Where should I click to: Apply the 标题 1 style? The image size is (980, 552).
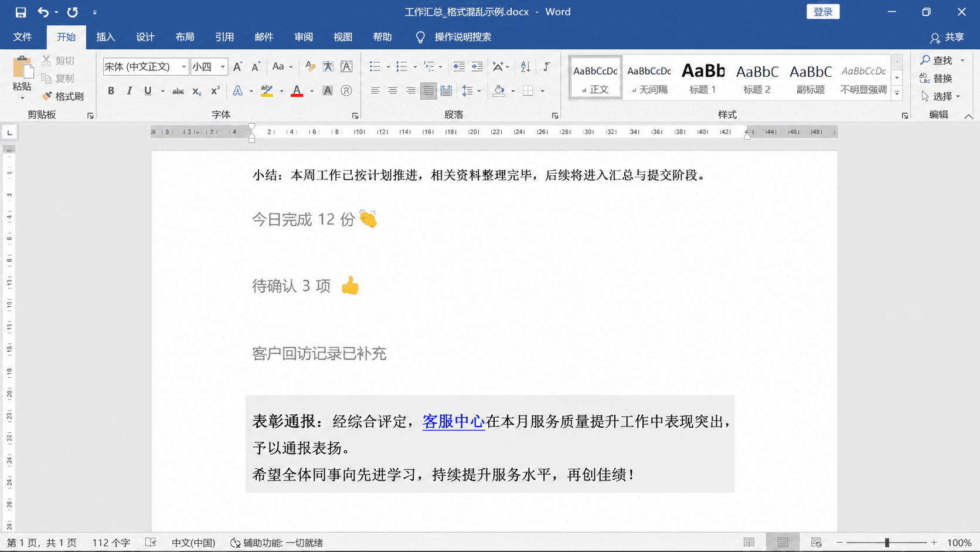tap(703, 79)
